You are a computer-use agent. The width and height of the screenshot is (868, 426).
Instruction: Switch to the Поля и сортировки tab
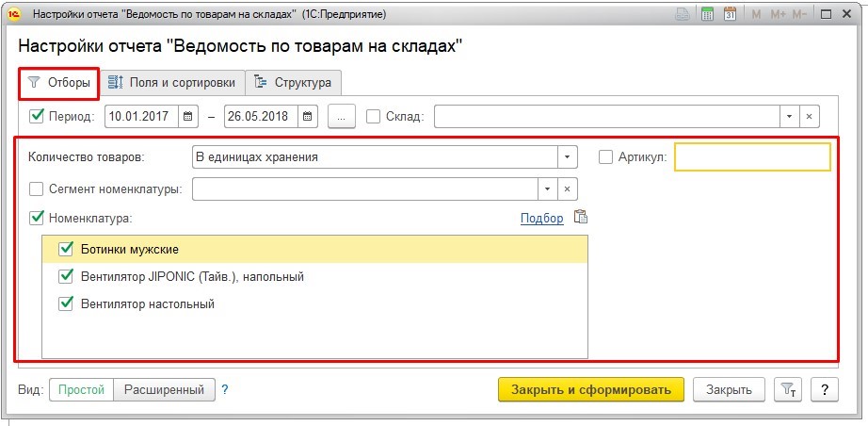tap(174, 83)
